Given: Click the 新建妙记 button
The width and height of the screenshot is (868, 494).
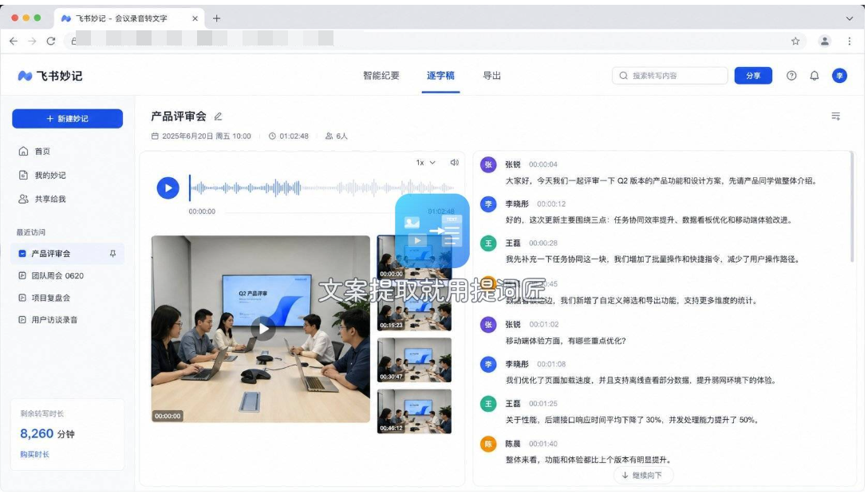Looking at the screenshot, I should coord(68,119).
